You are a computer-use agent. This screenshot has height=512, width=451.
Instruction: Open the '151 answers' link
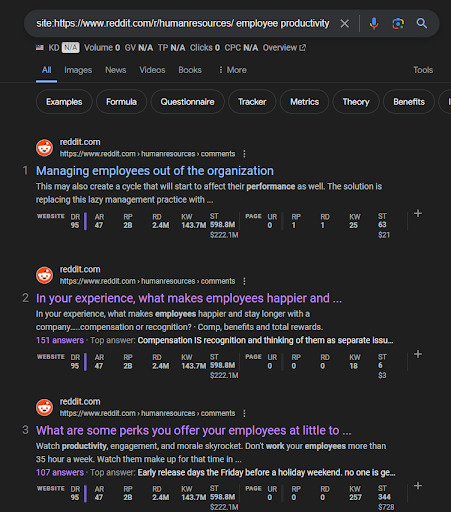pyautogui.click(x=60, y=340)
